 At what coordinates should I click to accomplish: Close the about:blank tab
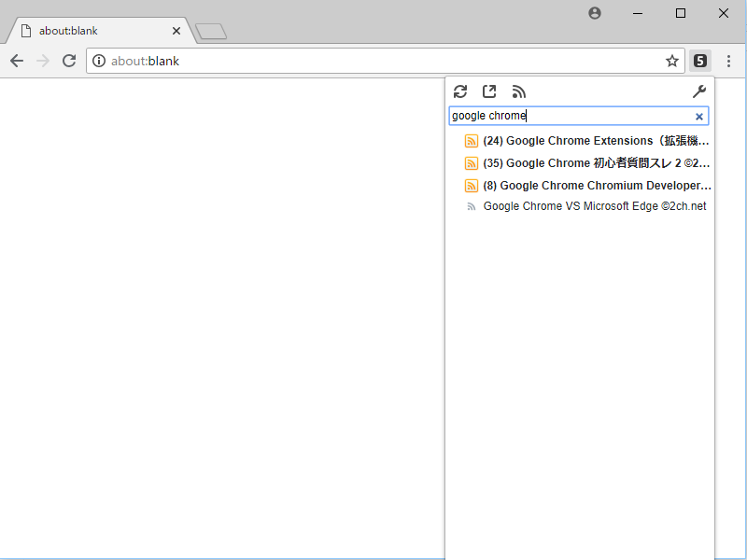(176, 31)
